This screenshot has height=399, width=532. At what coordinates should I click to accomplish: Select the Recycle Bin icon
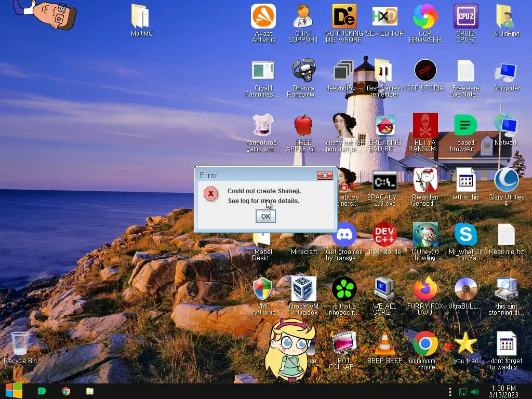click(20, 343)
